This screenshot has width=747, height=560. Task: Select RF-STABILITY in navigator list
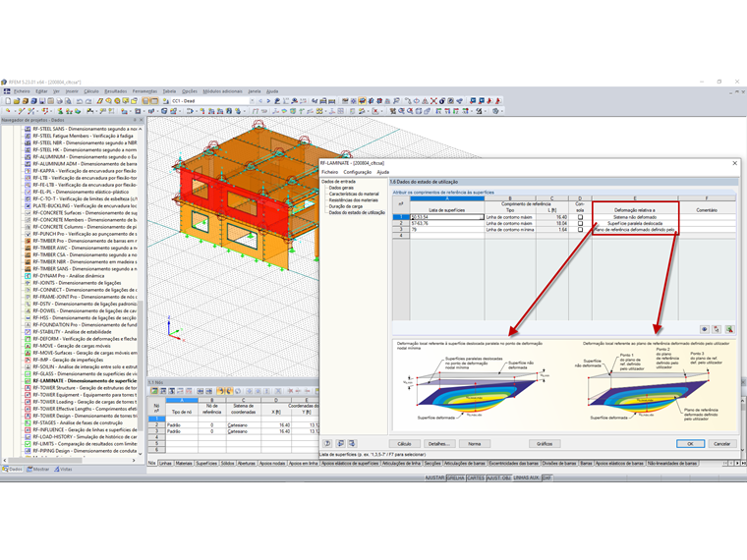tap(72, 332)
